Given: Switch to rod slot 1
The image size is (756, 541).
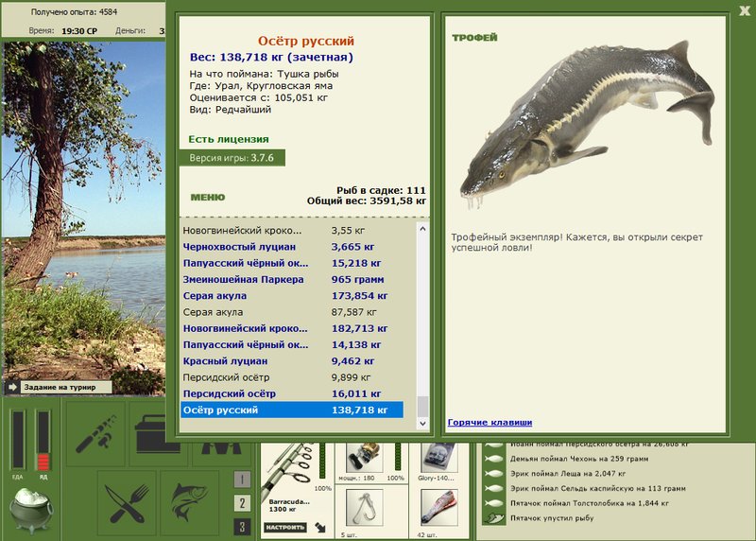Looking at the screenshot, I should pyautogui.click(x=242, y=480).
